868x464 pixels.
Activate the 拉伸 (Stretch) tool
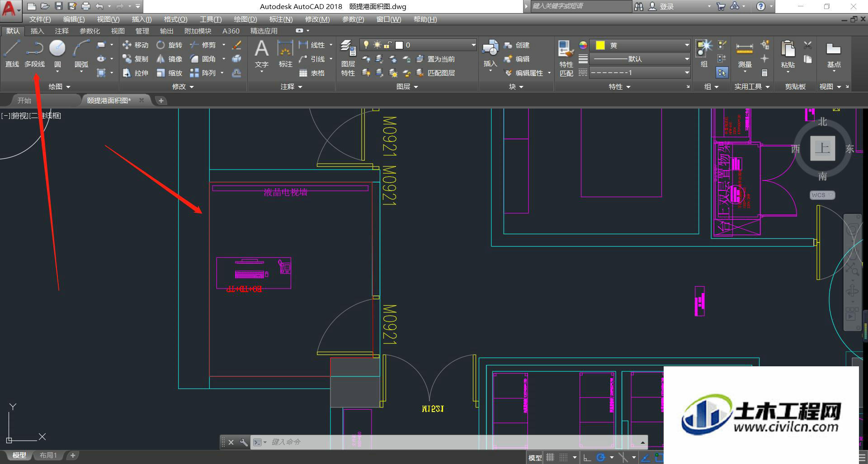coord(135,73)
